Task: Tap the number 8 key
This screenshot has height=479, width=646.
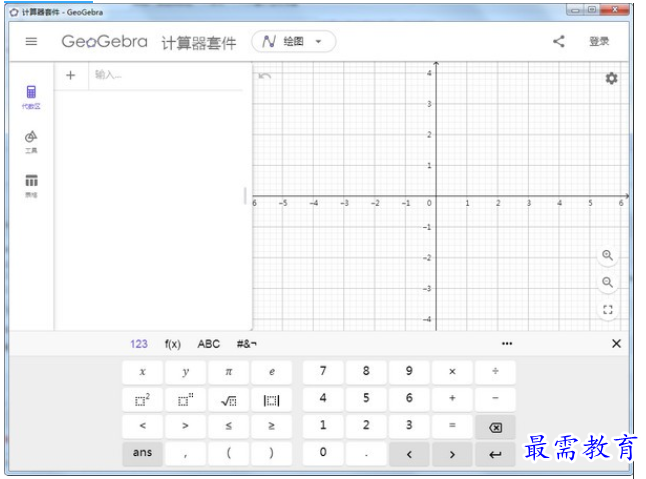Action: (x=366, y=372)
